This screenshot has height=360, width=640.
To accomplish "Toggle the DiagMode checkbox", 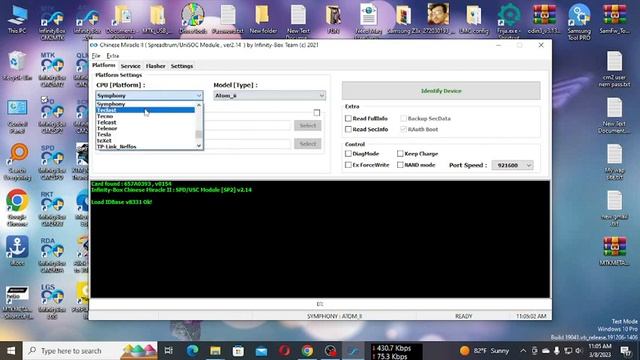I will click(x=348, y=154).
